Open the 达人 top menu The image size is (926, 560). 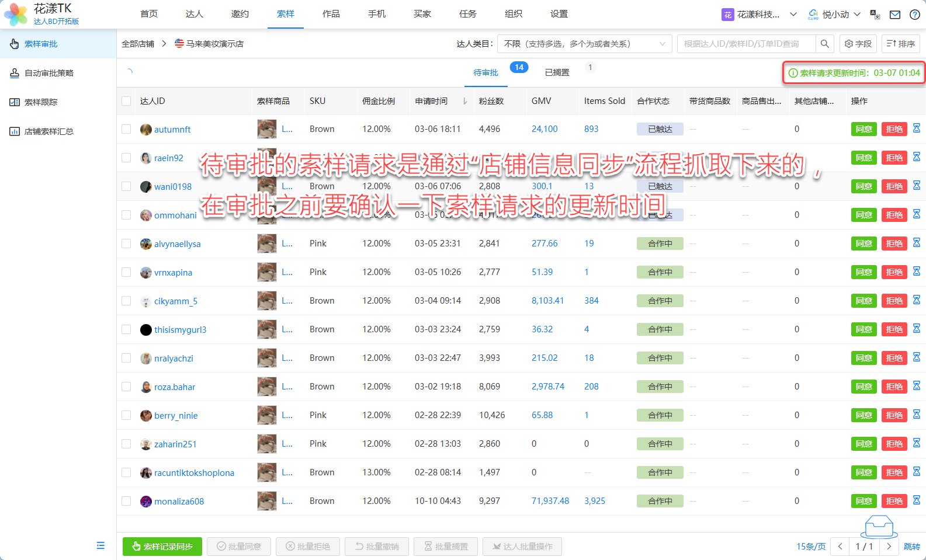(x=194, y=14)
